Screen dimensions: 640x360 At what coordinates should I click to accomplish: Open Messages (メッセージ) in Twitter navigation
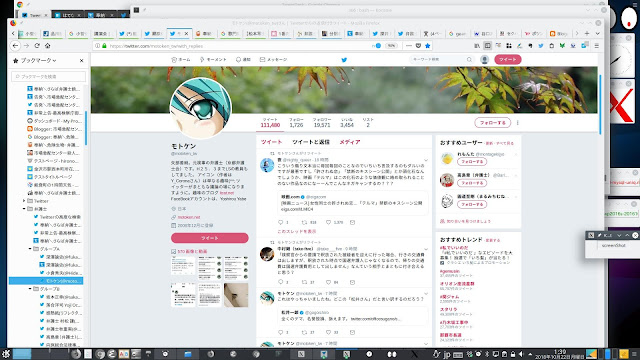click(273, 60)
